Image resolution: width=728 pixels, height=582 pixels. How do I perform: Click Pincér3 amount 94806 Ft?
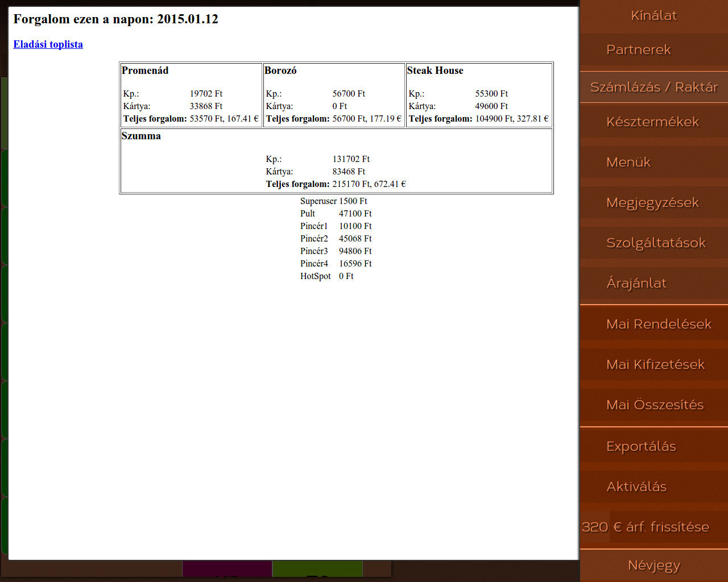[x=355, y=251]
